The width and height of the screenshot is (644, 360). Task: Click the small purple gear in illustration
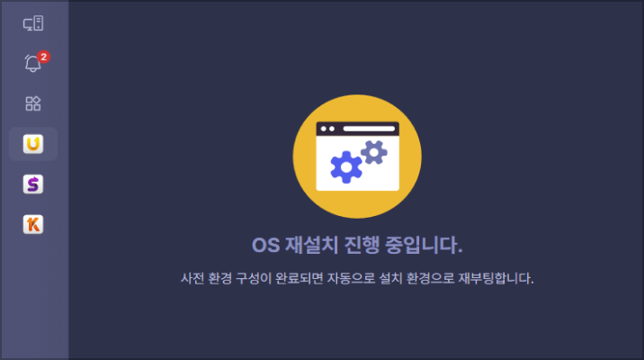(x=374, y=152)
